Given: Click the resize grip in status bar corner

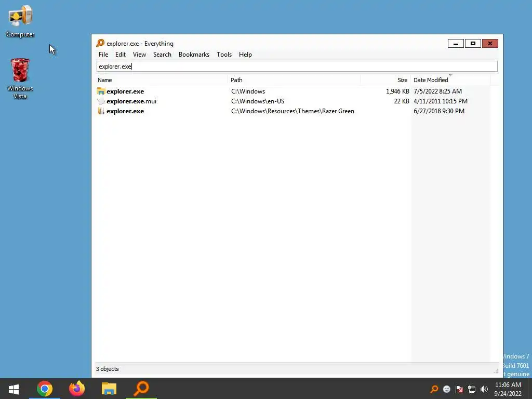Looking at the screenshot, I should 496,371.
